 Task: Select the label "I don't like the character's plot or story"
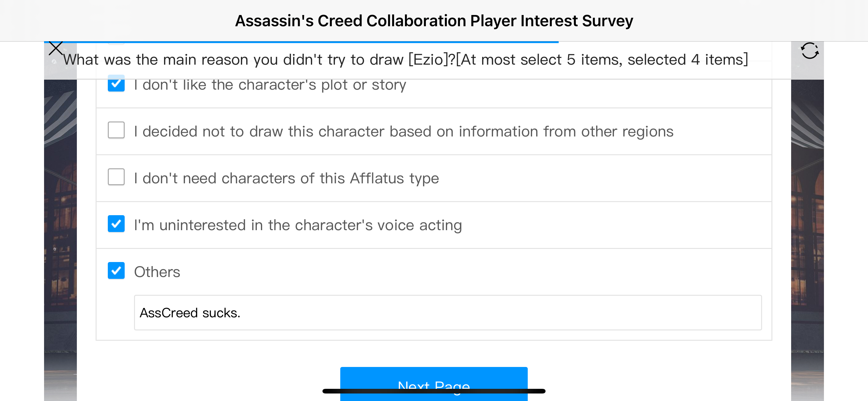pos(270,85)
